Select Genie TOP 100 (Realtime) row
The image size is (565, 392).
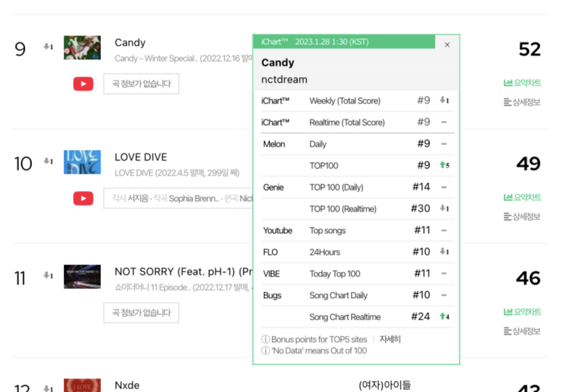[358, 209]
